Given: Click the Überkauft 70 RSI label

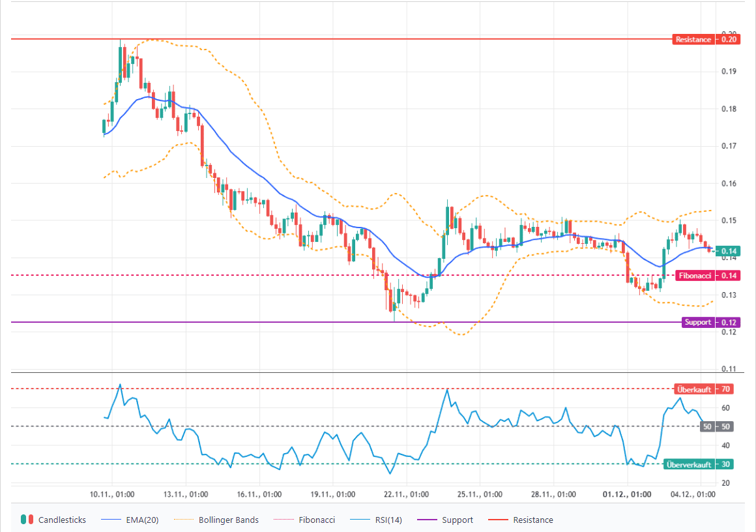Looking at the screenshot, I should (x=704, y=389).
